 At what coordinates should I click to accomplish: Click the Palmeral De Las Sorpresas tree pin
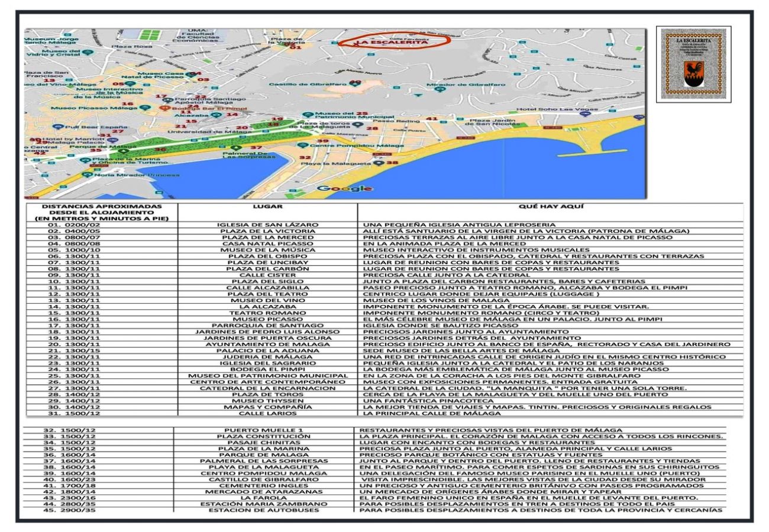(236, 148)
